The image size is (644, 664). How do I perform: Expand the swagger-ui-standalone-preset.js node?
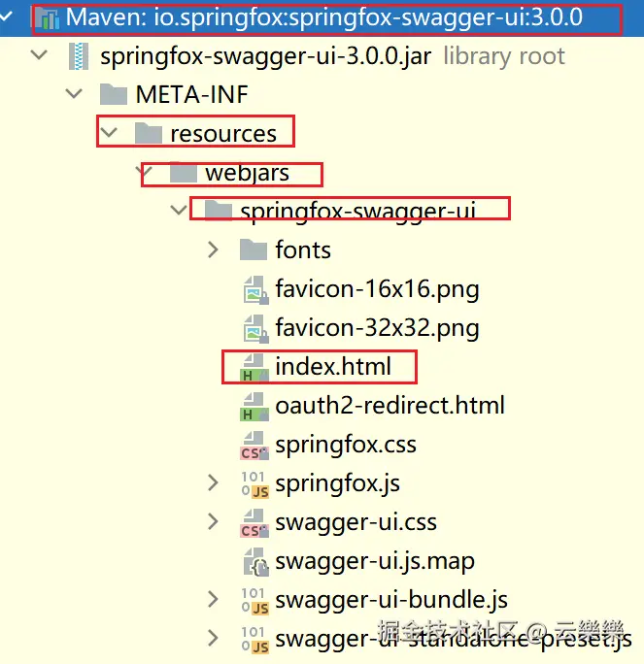pyautogui.click(x=213, y=638)
